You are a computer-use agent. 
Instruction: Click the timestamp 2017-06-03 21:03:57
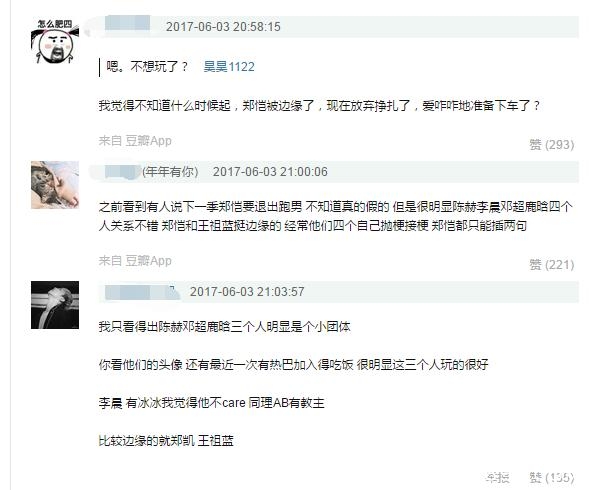click(247, 292)
